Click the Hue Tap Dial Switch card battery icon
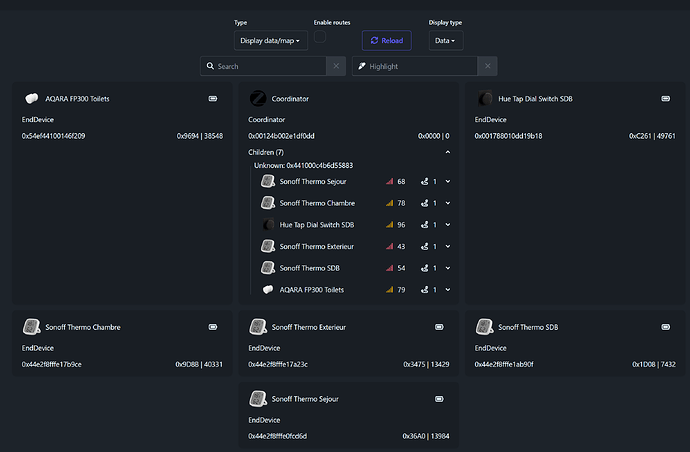The height and width of the screenshot is (452, 690). pos(667,99)
